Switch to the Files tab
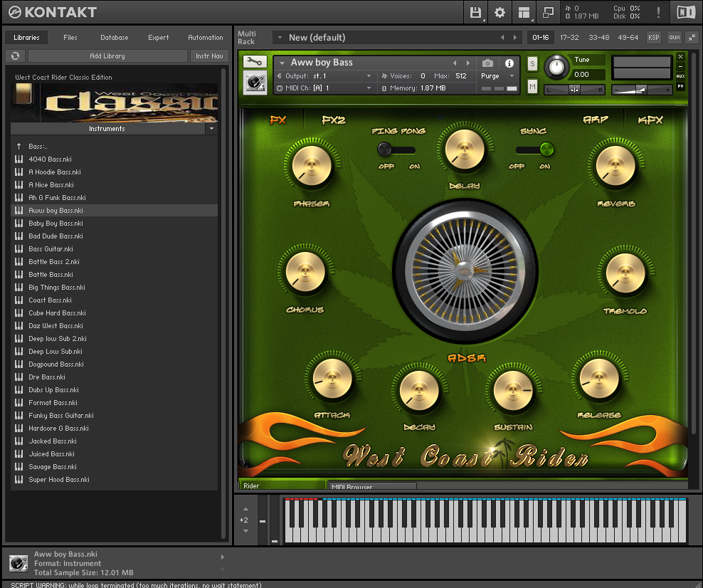The height and width of the screenshot is (588, 703). pos(70,38)
